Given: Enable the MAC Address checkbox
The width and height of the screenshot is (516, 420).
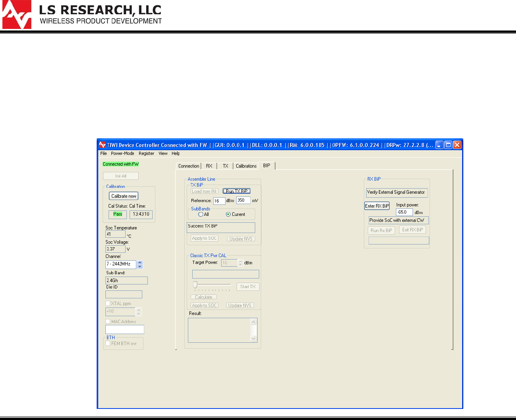Looking at the screenshot, I should coord(108,321).
